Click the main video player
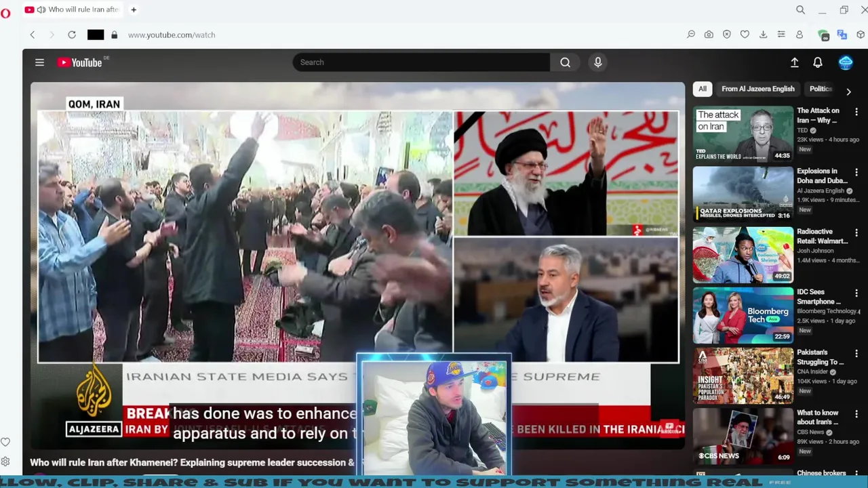 [x=357, y=266]
